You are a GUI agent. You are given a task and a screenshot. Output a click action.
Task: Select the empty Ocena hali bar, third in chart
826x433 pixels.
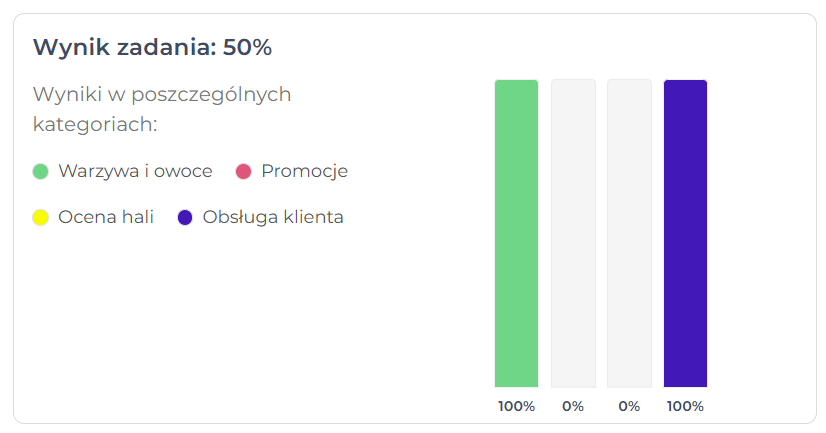pyautogui.click(x=629, y=233)
